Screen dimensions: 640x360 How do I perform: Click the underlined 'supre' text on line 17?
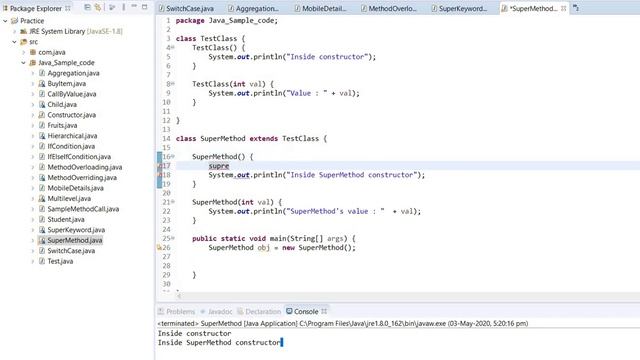pyautogui.click(x=219, y=166)
